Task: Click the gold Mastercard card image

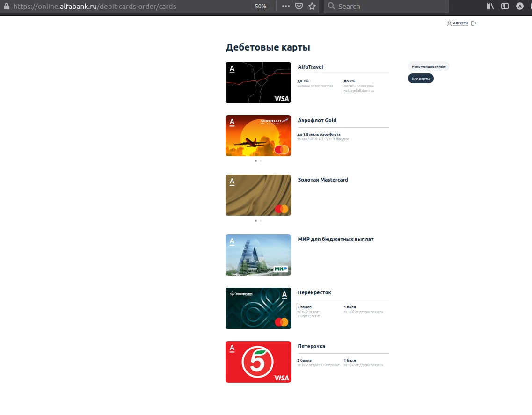Action: 258,195
